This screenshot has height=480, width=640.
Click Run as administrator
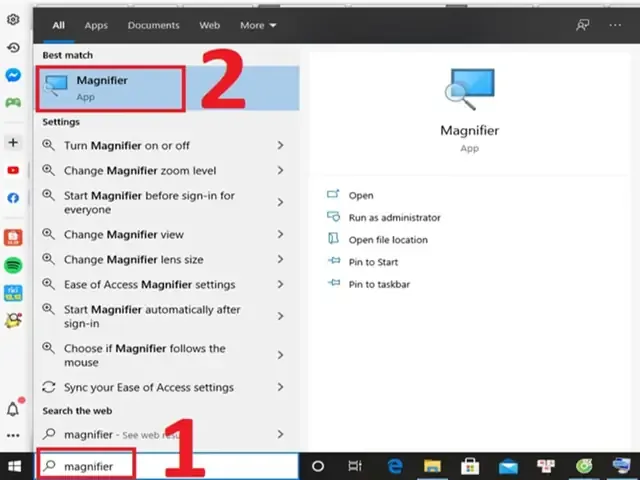pyautogui.click(x=394, y=218)
